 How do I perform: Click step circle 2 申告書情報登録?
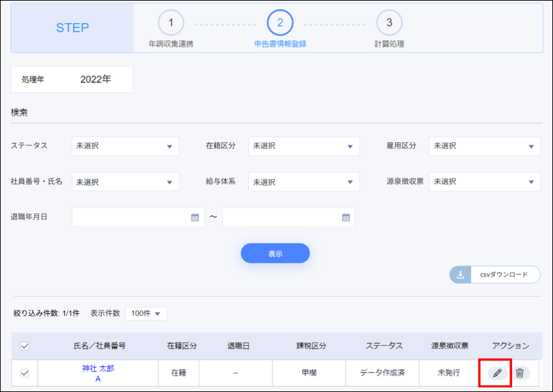pos(280,24)
